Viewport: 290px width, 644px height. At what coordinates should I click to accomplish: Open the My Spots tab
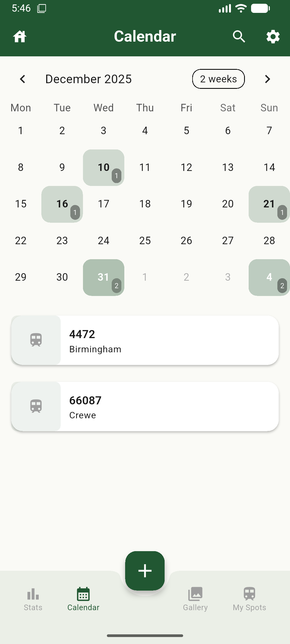[249, 599]
